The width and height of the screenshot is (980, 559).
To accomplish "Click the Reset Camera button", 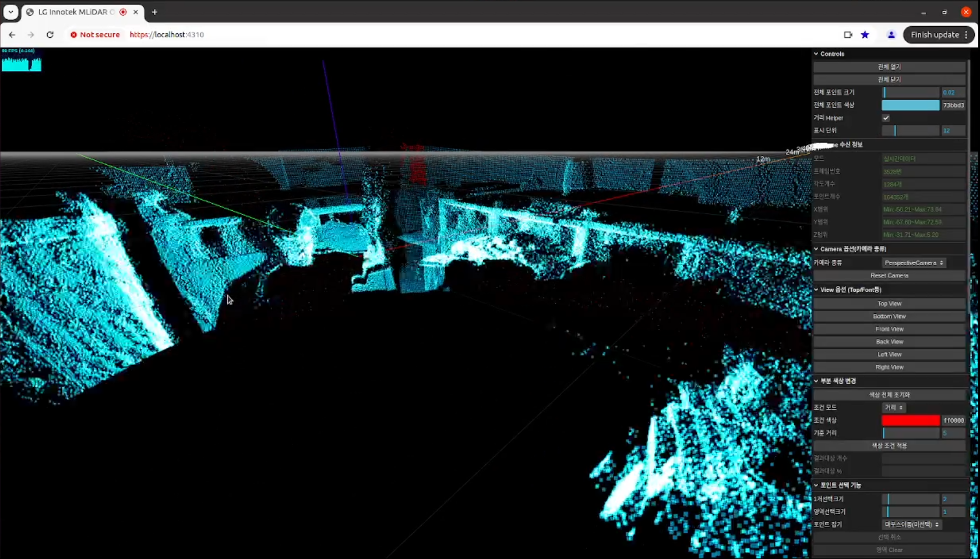I will coord(889,276).
